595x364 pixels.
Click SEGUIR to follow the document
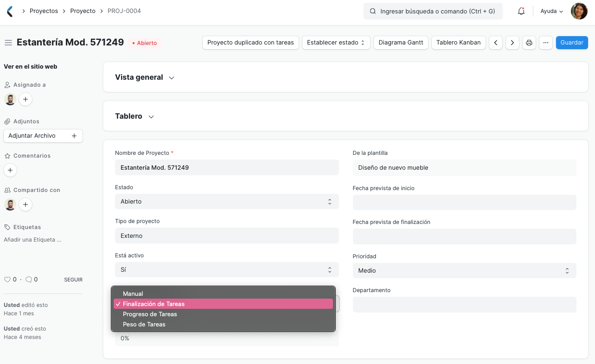coord(73,280)
